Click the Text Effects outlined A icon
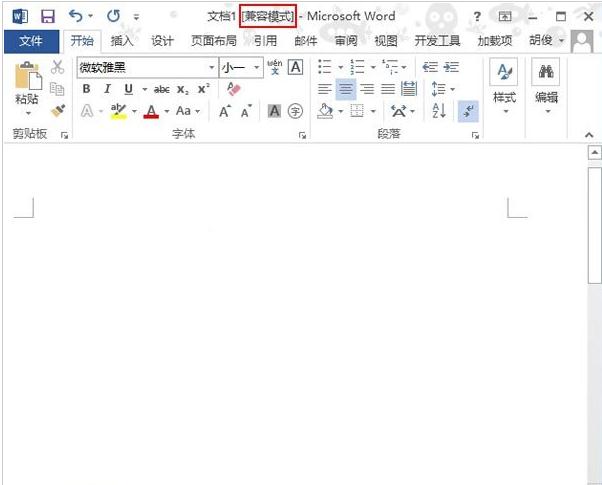Image resolution: width=602 pixels, height=485 pixels. [x=87, y=111]
